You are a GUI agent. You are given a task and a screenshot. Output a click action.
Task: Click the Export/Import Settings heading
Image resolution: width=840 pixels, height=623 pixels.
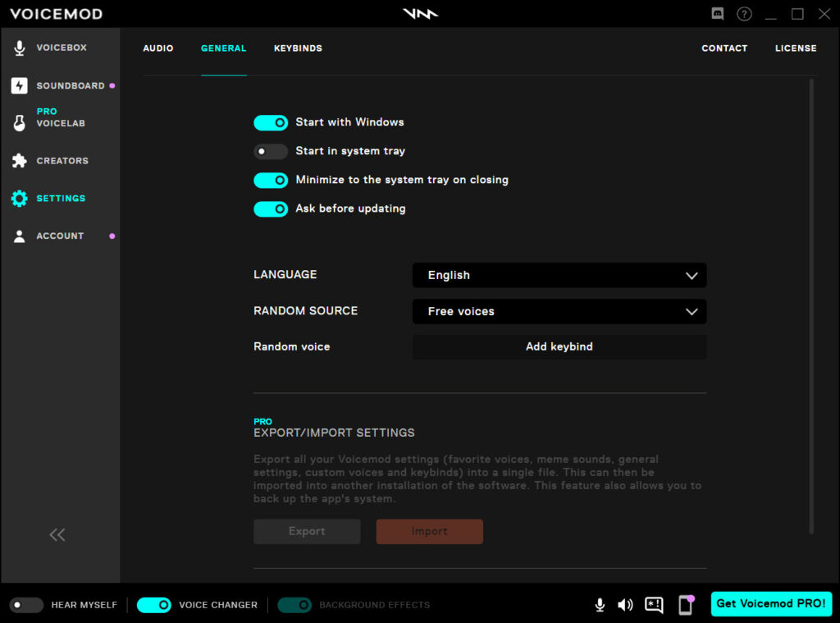coord(334,433)
